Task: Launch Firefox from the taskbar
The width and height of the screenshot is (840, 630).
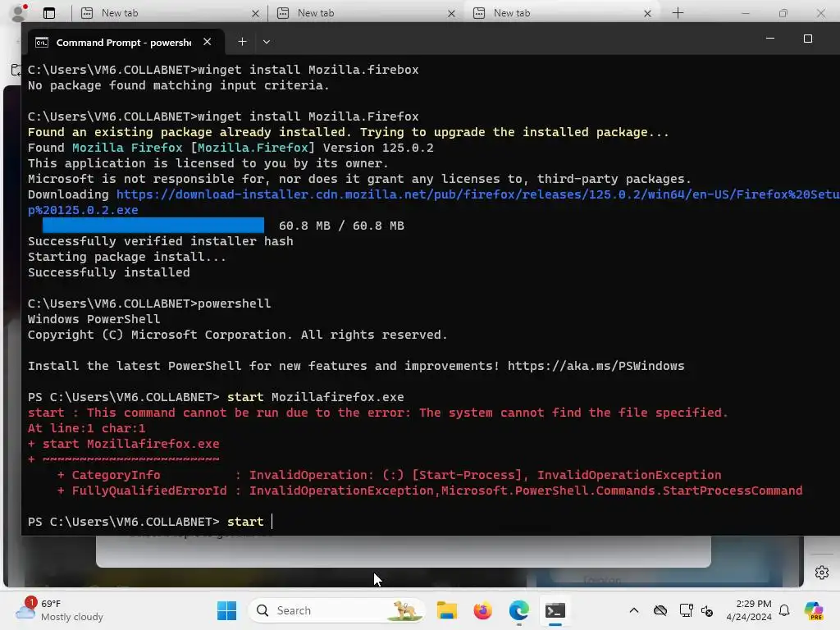Action: pos(482,610)
